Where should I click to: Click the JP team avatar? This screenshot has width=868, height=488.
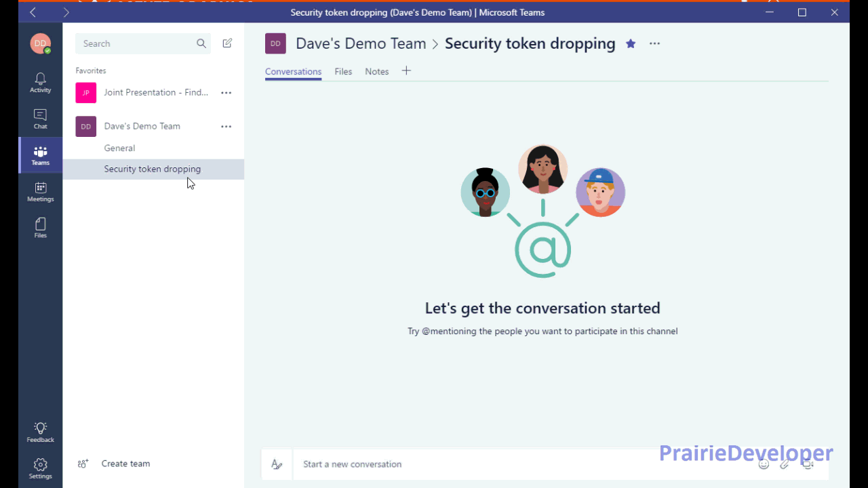pyautogui.click(x=86, y=93)
